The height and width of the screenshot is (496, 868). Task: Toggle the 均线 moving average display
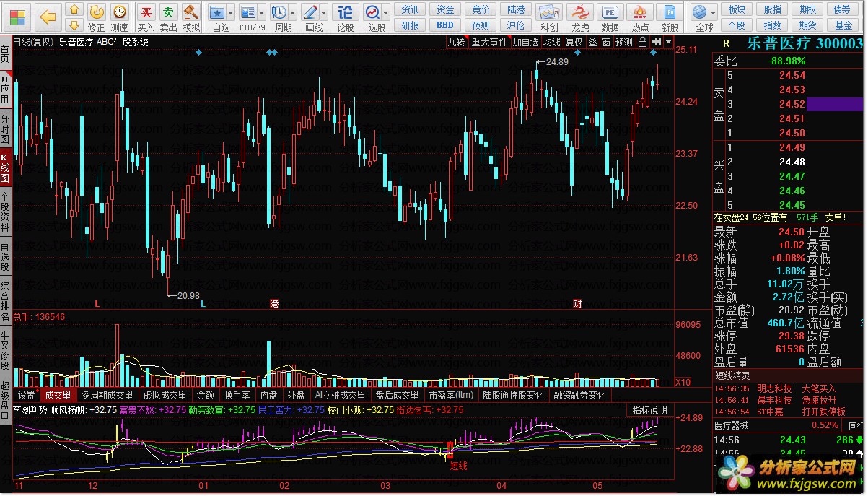[552, 42]
